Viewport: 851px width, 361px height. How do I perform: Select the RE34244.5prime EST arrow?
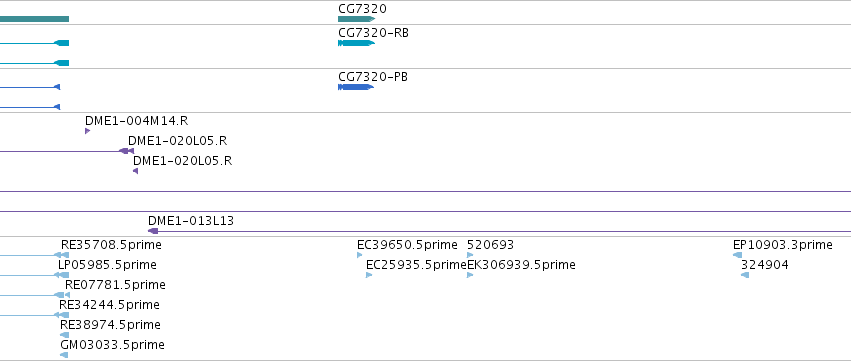(x=62, y=315)
